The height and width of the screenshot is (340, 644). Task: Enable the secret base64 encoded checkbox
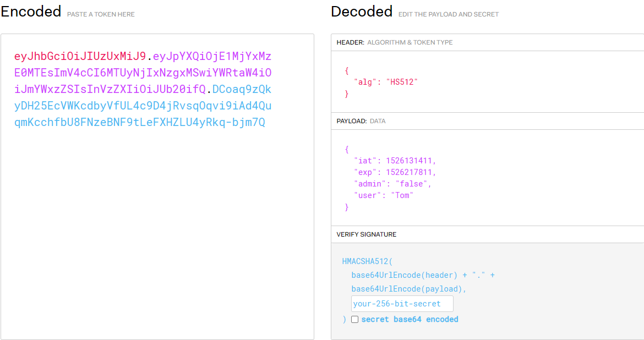pyautogui.click(x=355, y=319)
